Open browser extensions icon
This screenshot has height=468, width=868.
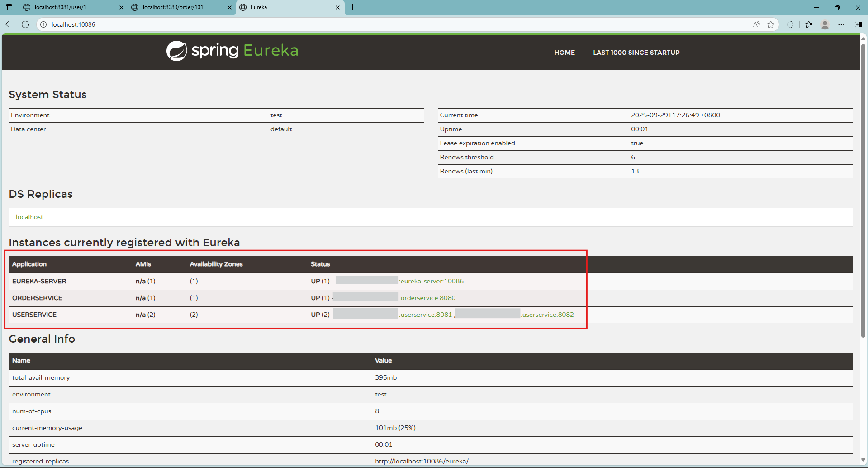(790, 24)
